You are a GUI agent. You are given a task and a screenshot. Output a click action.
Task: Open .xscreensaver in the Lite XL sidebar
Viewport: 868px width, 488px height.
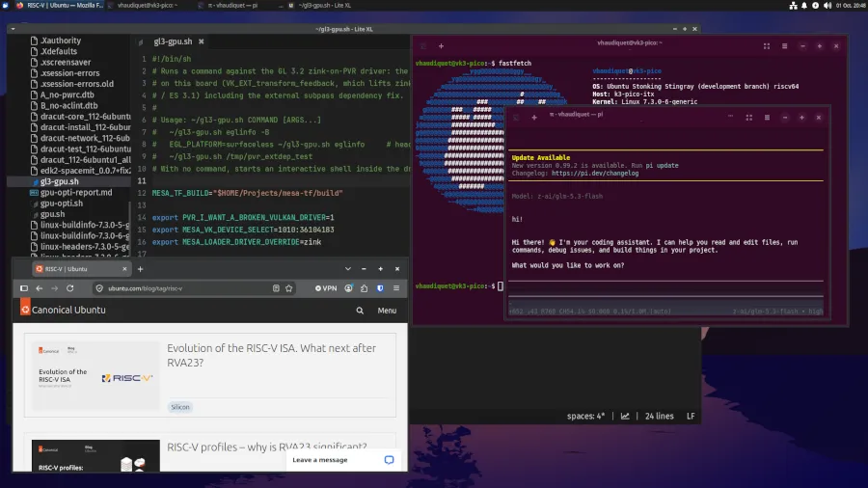coord(66,62)
